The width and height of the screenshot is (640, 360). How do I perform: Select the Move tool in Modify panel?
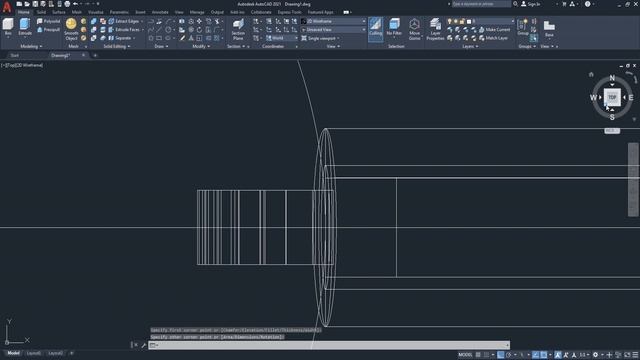pyautogui.click(x=199, y=21)
